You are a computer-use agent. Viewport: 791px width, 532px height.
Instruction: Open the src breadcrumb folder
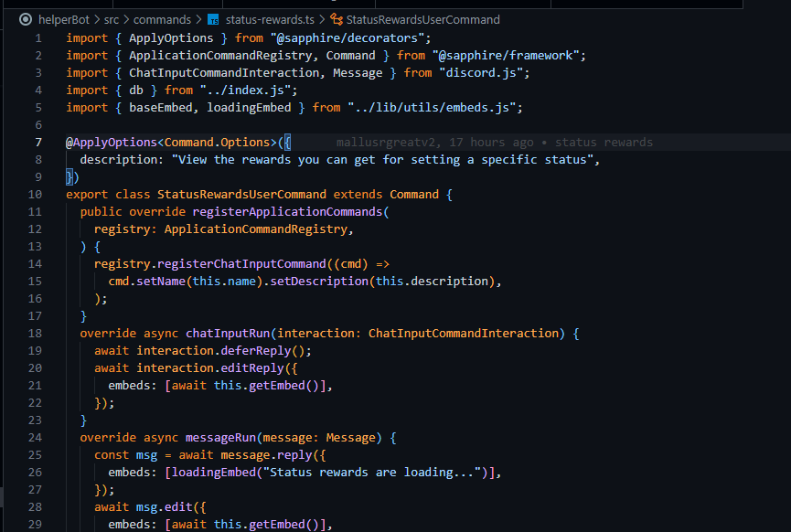coord(112,20)
